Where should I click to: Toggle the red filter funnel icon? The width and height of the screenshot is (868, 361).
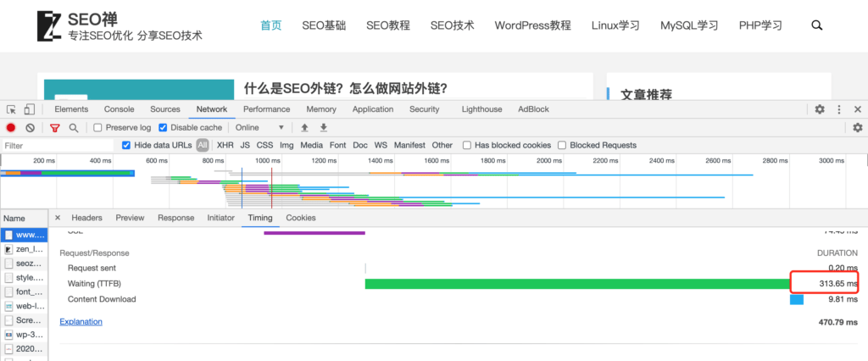pyautogui.click(x=54, y=128)
